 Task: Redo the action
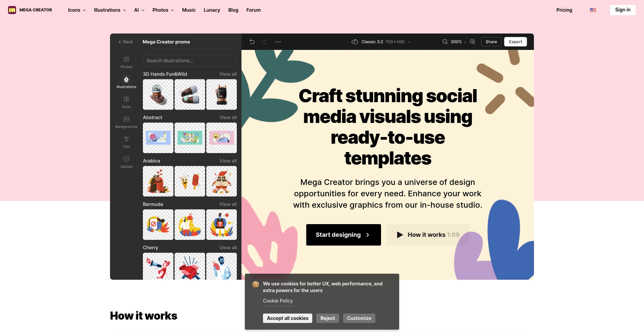tap(264, 42)
